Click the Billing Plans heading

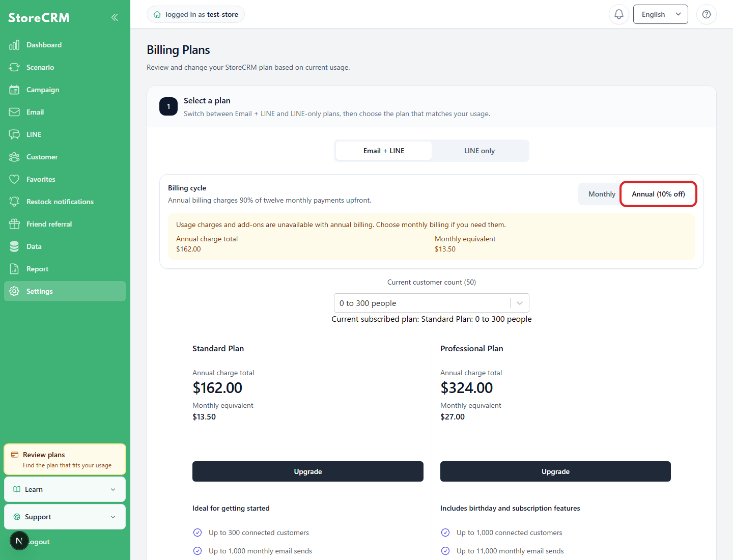coord(178,50)
